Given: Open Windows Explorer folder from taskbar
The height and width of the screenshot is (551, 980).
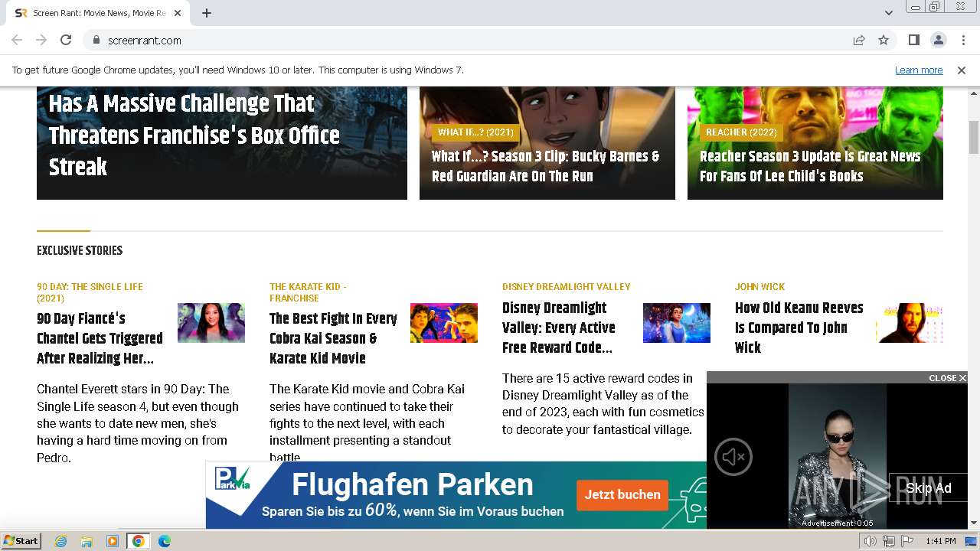Looking at the screenshot, I should (87, 541).
